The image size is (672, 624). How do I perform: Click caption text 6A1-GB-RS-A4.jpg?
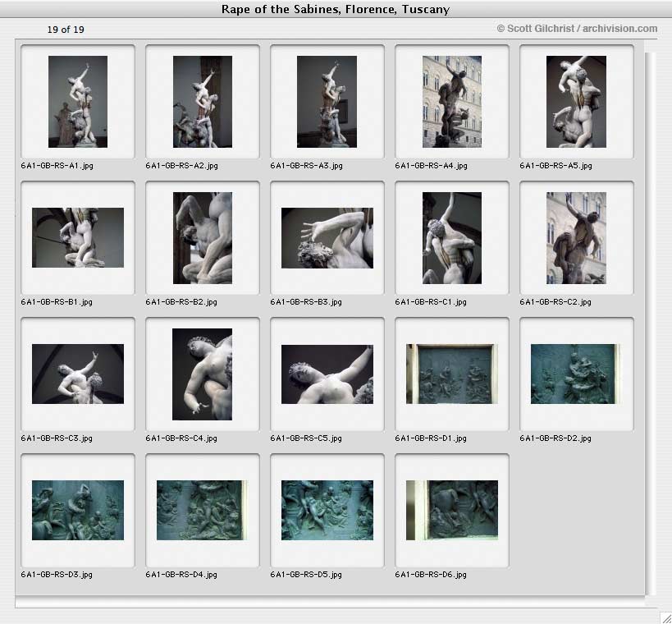[431, 166]
